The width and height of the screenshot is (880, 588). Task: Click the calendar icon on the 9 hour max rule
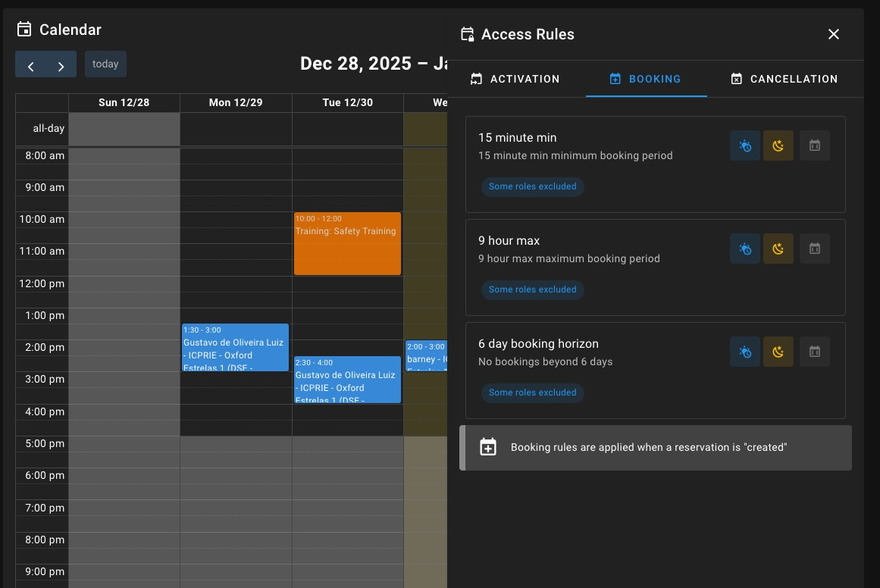pos(814,249)
